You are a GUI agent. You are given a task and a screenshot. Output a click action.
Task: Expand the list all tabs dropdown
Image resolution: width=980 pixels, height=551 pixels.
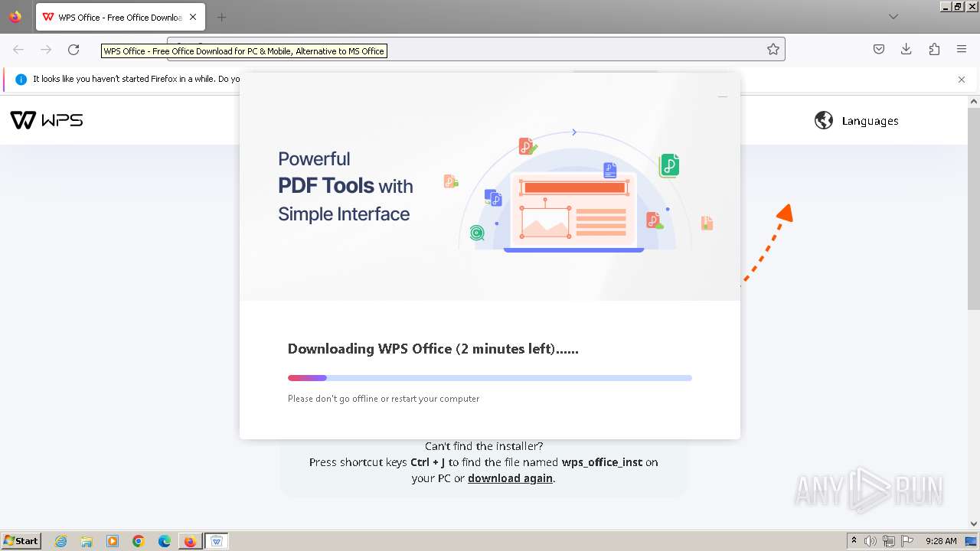coord(893,17)
